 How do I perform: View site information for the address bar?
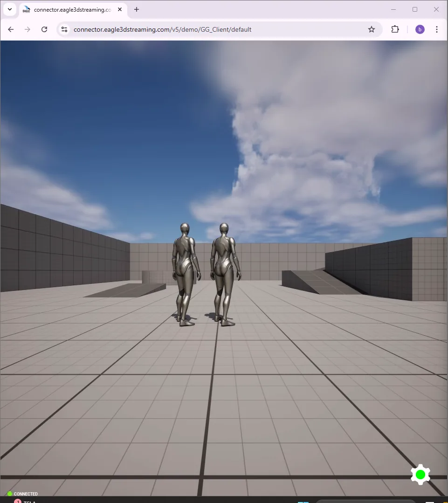[x=64, y=29]
